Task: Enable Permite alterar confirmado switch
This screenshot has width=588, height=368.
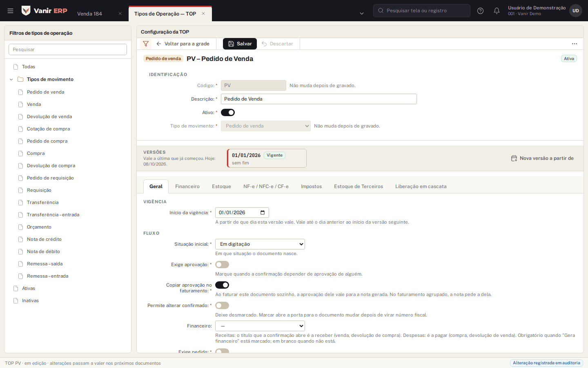Action: click(x=222, y=305)
